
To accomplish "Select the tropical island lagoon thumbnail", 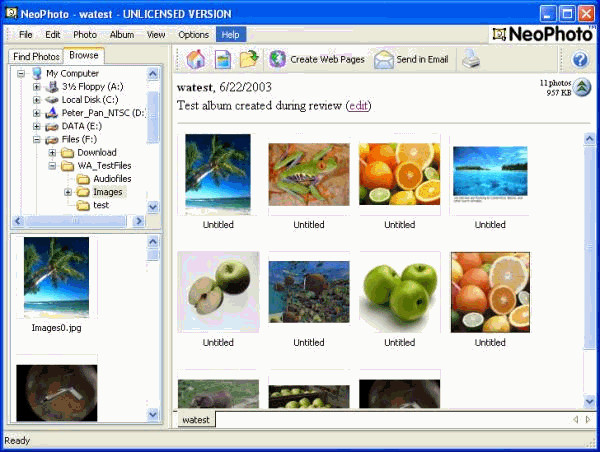I will 490,174.
